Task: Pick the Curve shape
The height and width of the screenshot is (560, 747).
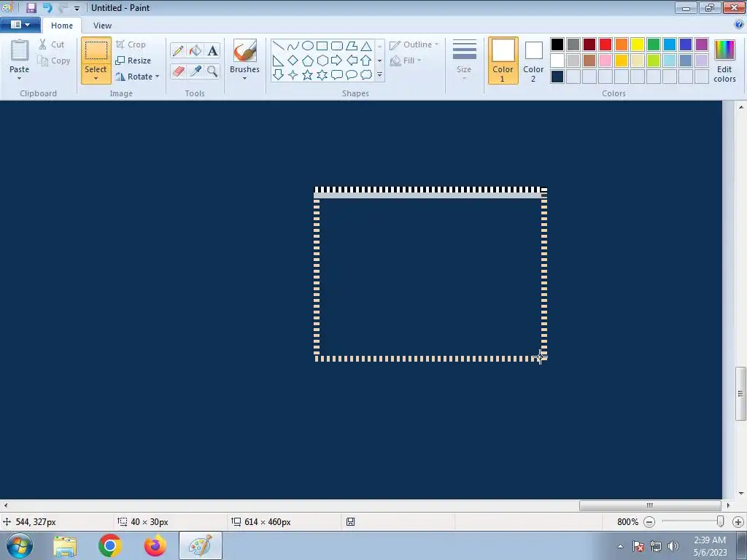Action: pyautogui.click(x=293, y=46)
